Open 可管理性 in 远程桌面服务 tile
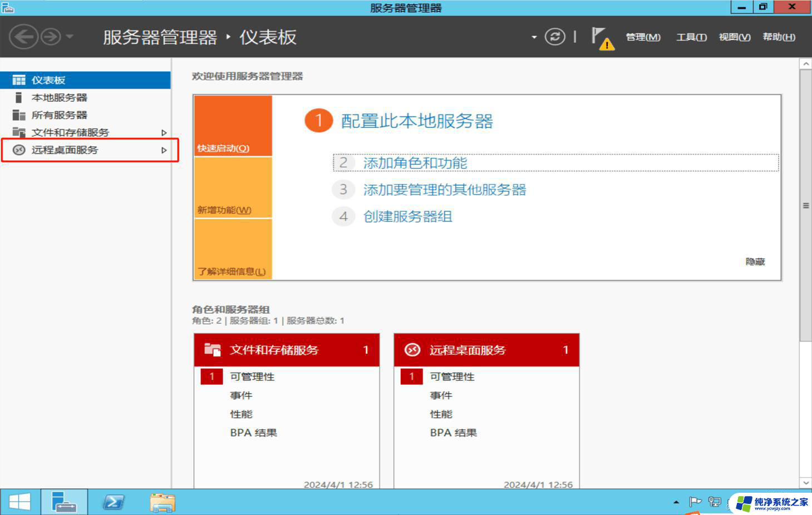Screen dimensions: 812x515 pyautogui.click(x=452, y=377)
